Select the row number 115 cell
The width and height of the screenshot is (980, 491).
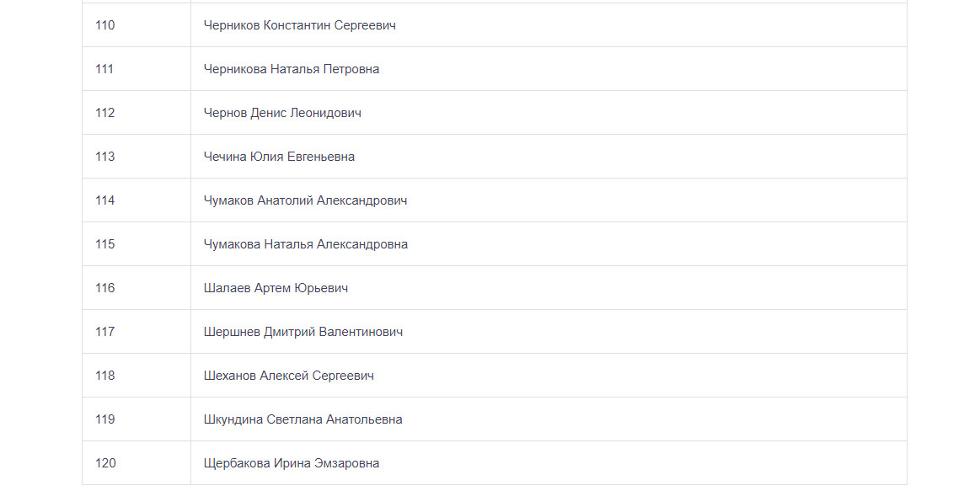pos(105,244)
